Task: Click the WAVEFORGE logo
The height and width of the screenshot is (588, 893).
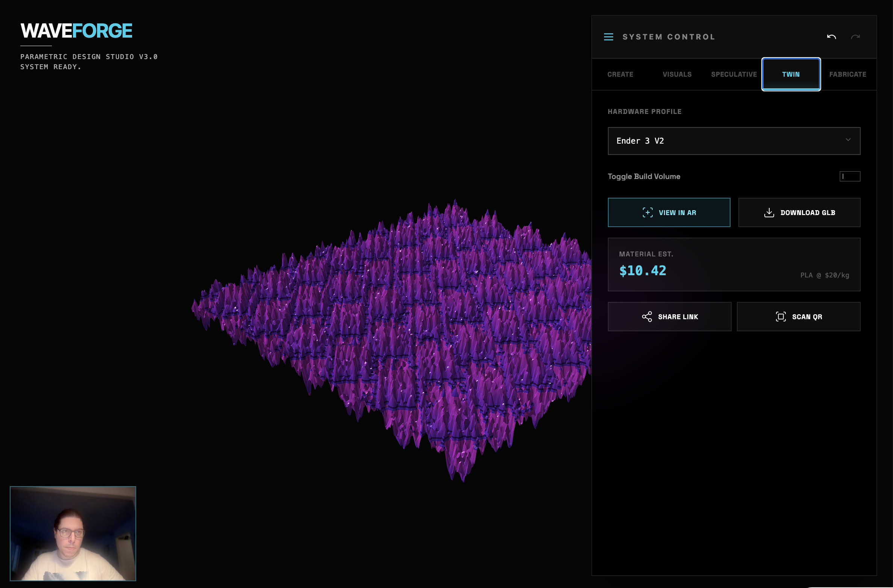Action: point(76,31)
